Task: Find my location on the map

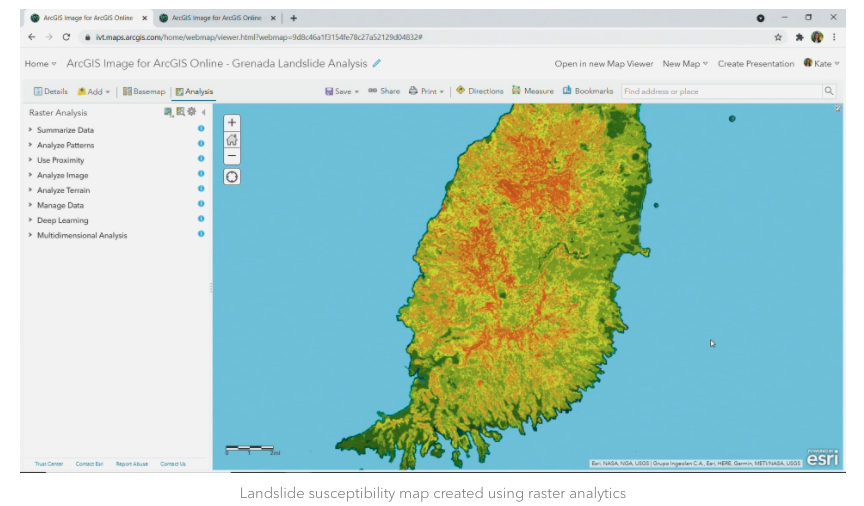Action: pos(232,177)
